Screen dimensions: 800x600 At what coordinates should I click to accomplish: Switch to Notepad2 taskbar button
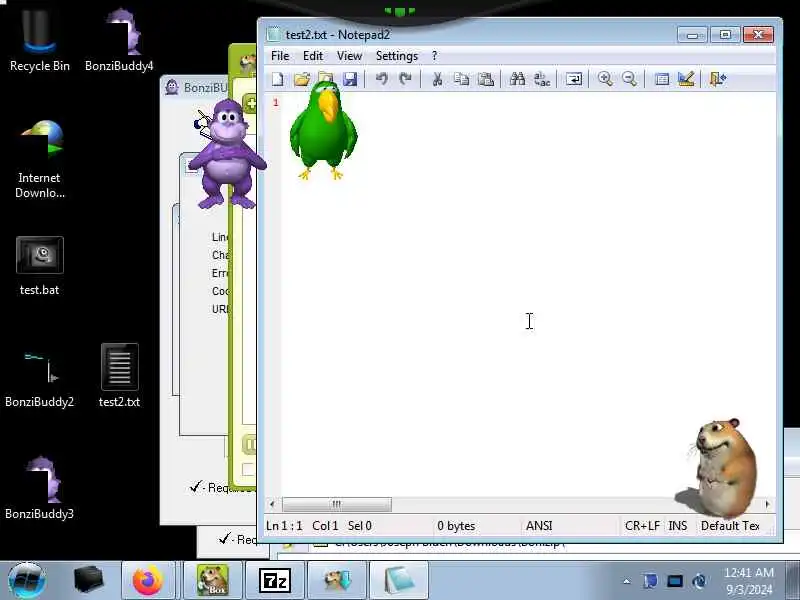(x=398, y=581)
